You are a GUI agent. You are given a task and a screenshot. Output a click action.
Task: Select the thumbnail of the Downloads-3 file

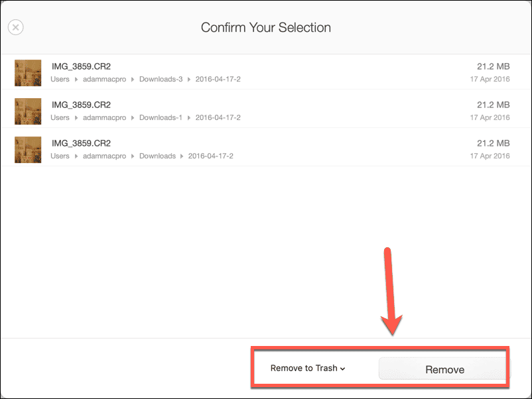tap(28, 73)
